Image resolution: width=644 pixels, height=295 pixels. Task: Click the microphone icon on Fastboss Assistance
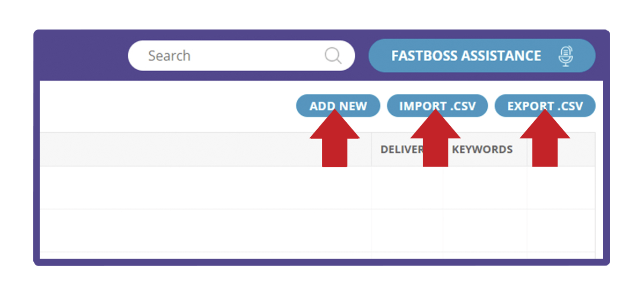566,56
